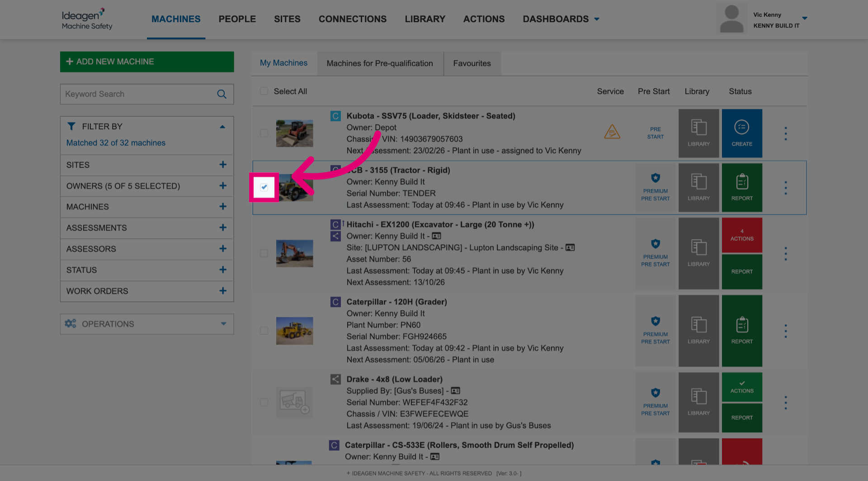Expand the SITES filter
868x481 pixels.
click(x=147, y=165)
